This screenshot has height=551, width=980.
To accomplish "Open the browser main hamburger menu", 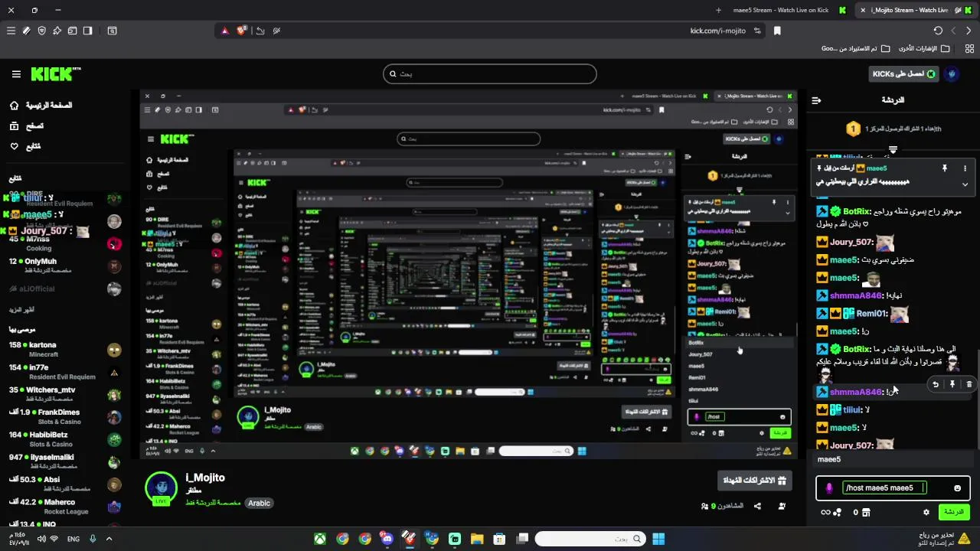I will 11,31.
